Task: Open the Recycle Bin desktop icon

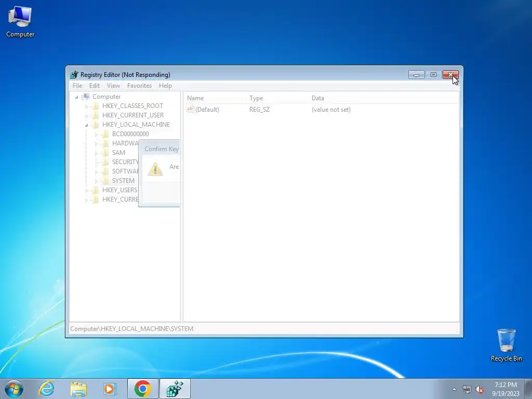Action: click(x=506, y=345)
